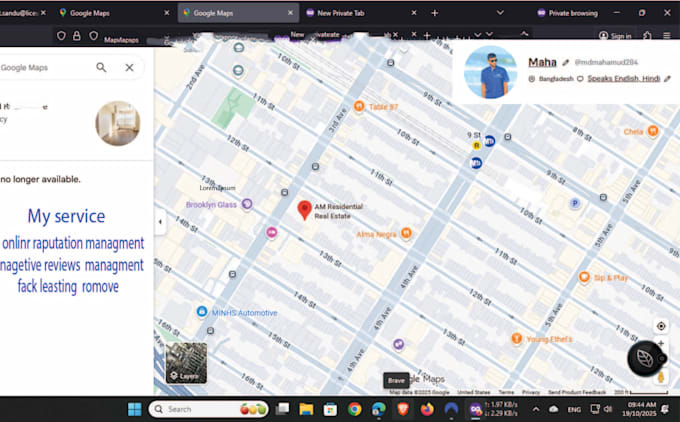Image resolution: width=680 pixels, height=422 pixels.
Task: Click the yellow R subway line badge
Action: [x=477, y=145]
